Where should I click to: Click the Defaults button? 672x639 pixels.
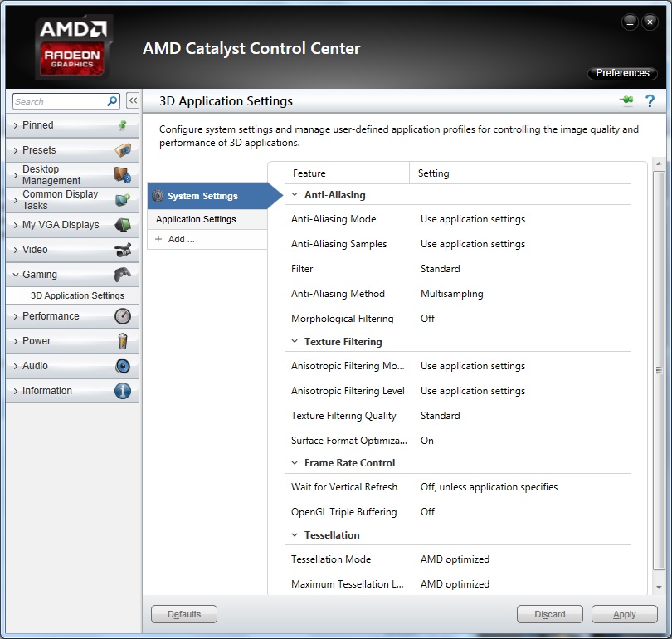[184, 614]
